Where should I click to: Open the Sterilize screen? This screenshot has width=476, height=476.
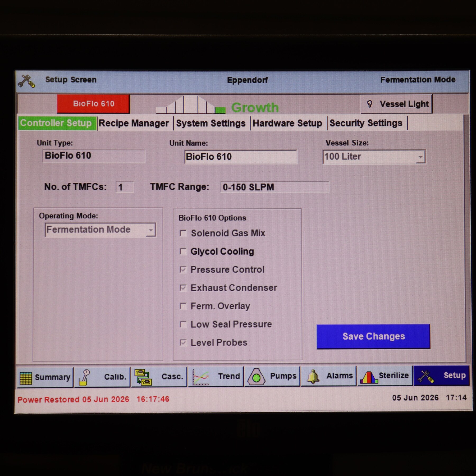coord(385,376)
